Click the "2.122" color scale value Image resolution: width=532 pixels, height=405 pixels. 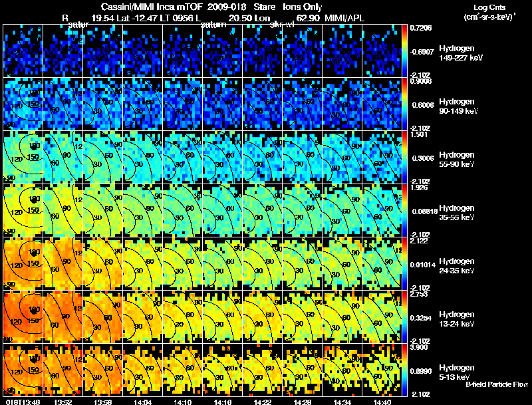[x=420, y=241]
